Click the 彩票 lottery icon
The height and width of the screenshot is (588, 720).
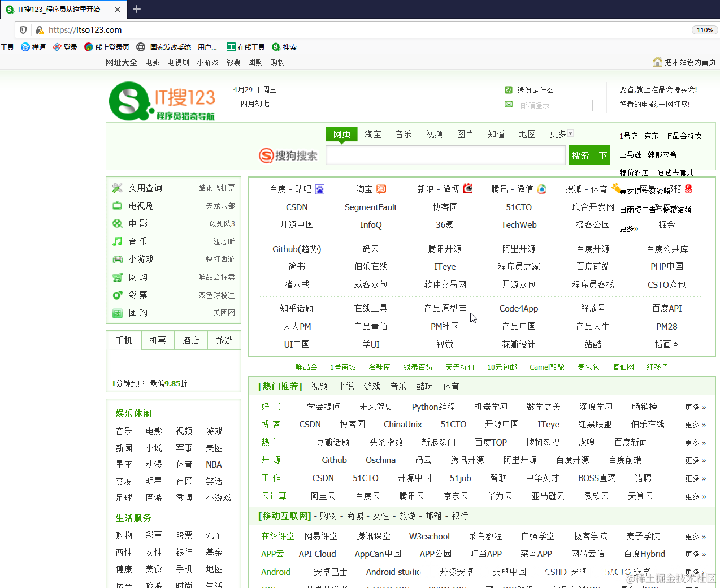tap(118, 295)
